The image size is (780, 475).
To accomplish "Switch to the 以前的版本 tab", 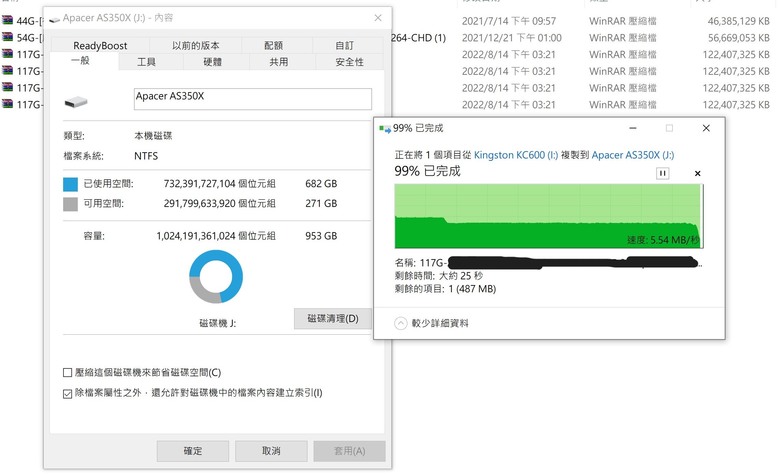I will tap(195, 46).
